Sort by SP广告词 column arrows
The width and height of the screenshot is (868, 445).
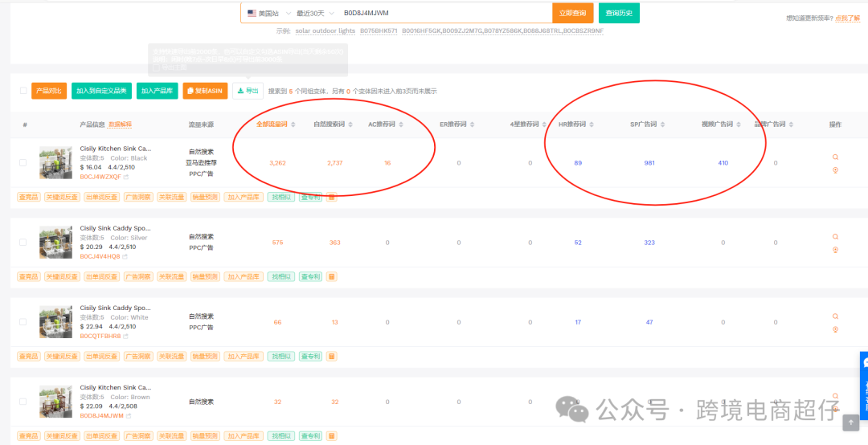pos(663,125)
